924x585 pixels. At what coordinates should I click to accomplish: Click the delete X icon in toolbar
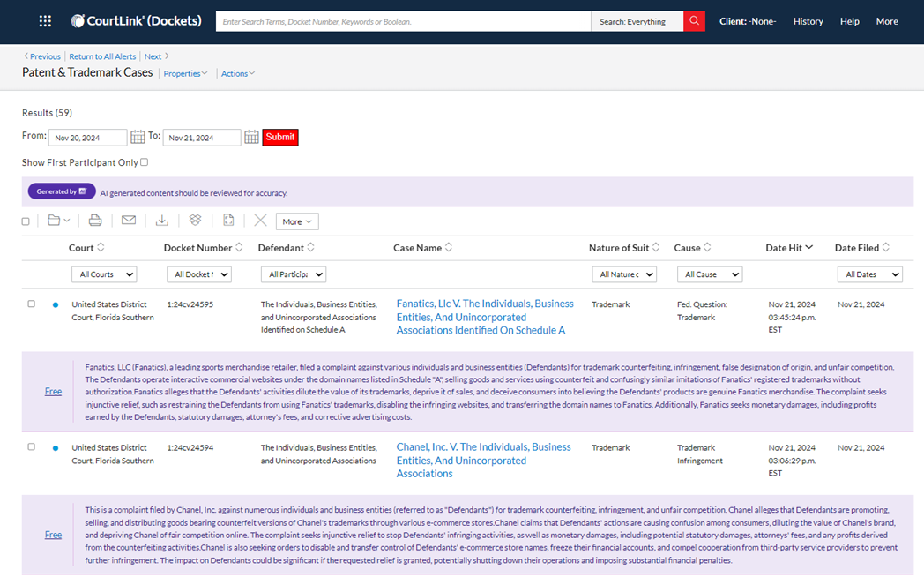click(260, 220)
